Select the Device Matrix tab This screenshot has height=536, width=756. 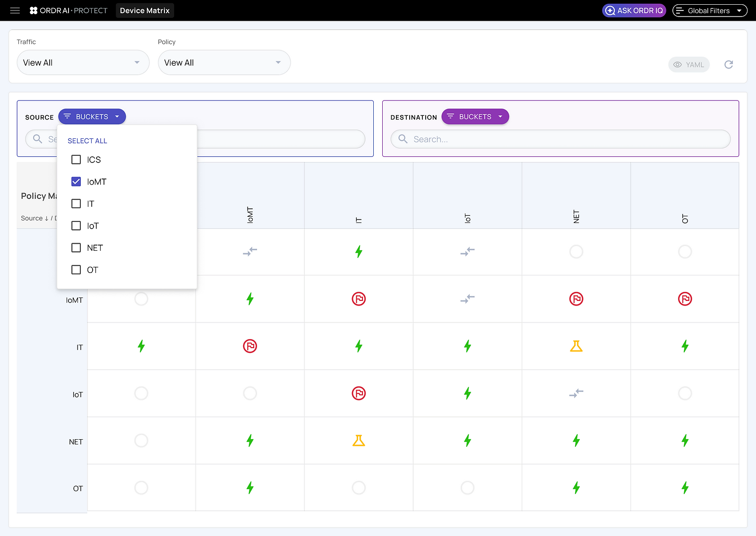[145, 10]
